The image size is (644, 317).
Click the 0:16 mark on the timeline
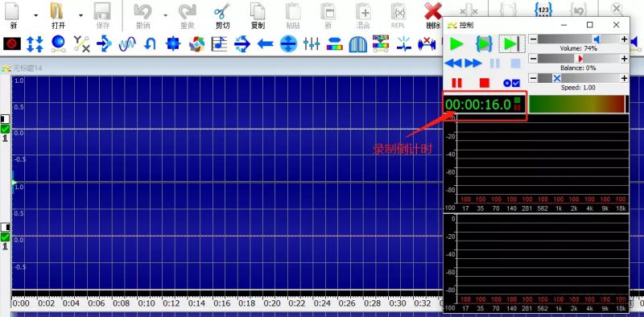point(222,303)
